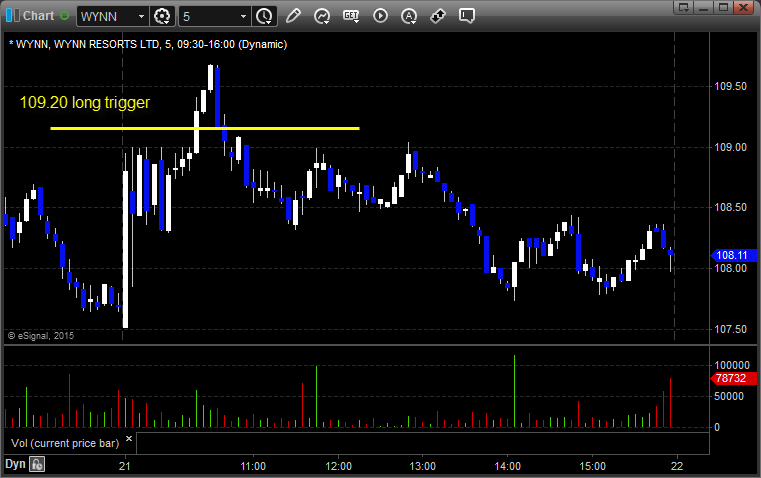Click the 100000 volume axis label
Viewport: 761px width, 478px height.
click(x=732, y=365)
